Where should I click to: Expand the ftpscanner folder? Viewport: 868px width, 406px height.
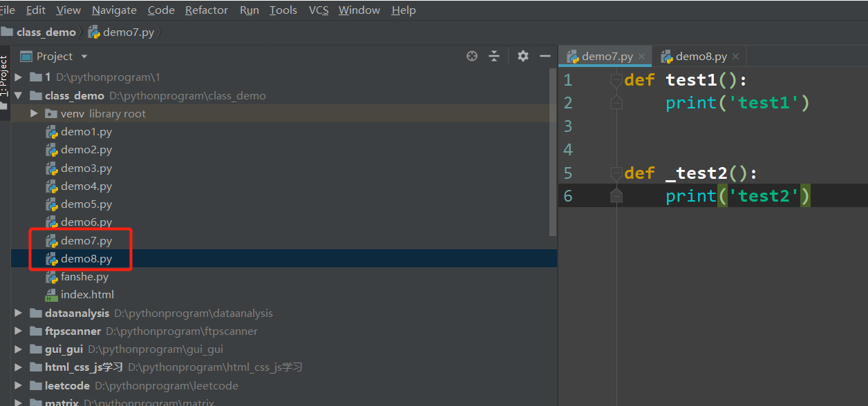(x=19, y=331)
